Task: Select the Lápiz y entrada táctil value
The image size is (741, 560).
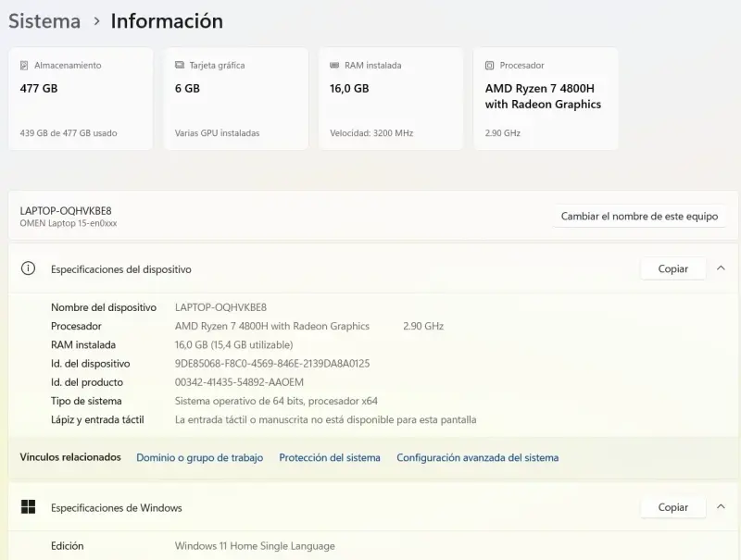Action: tap(326, 419)
